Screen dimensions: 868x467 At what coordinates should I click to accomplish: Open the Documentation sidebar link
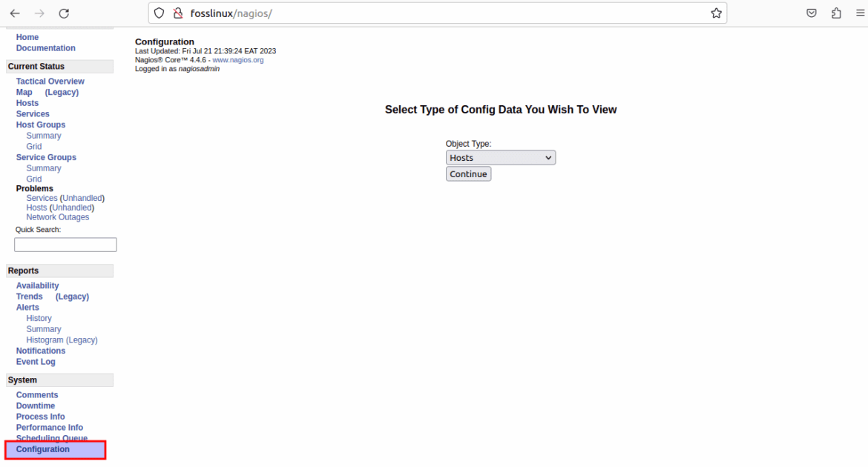coord(46,48)
